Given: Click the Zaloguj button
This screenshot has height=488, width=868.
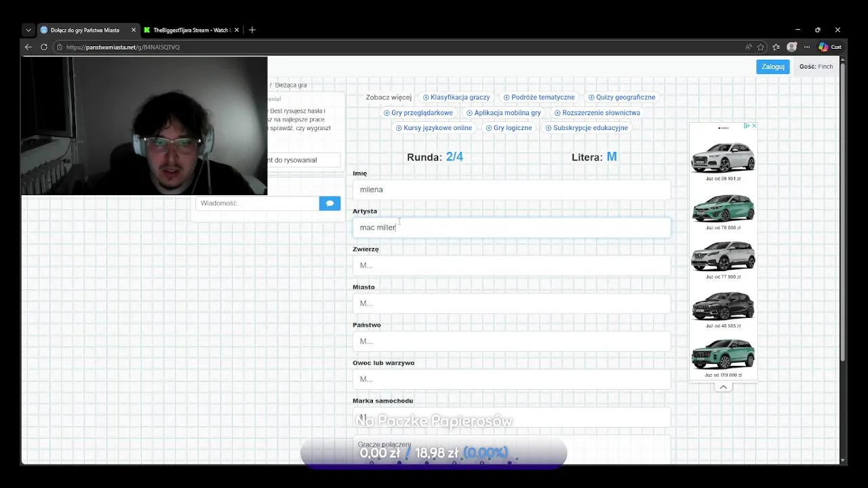Looking at the screenshot, I should coord(773,66).
